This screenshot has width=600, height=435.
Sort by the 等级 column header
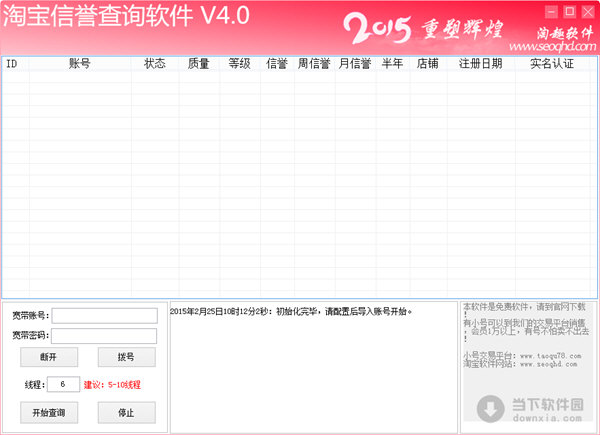239,64
